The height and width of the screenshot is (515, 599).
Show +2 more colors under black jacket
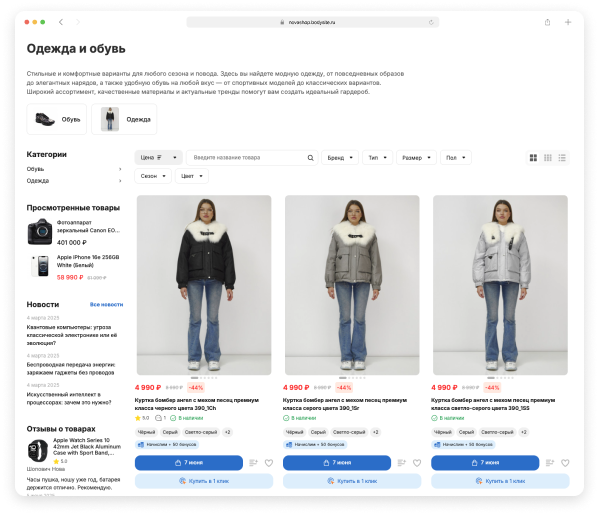pos(227,432)
